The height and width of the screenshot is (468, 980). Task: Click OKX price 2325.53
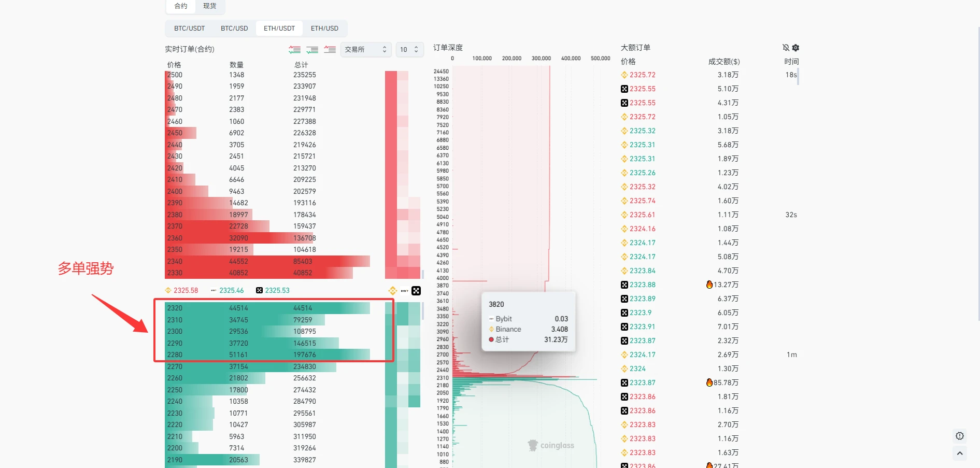(277, 291)
